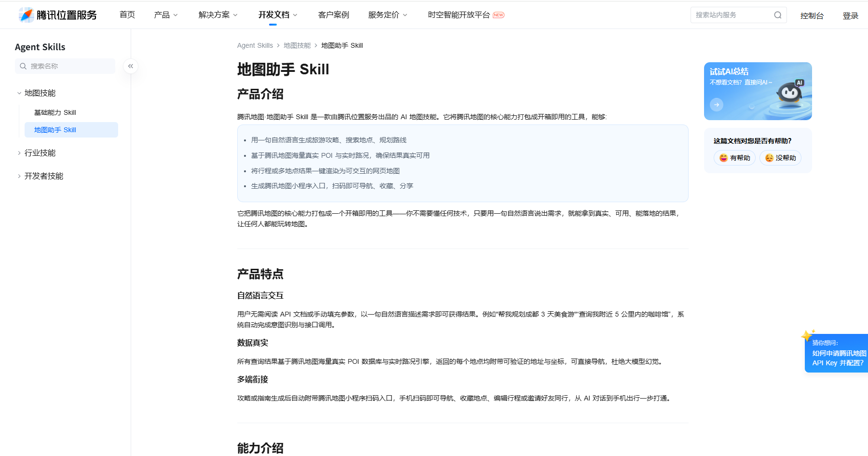The height and width of the screenshot is (456, 868).
Task: Collapse the sidebar with double-chevron button
Action: pos(131,66)
